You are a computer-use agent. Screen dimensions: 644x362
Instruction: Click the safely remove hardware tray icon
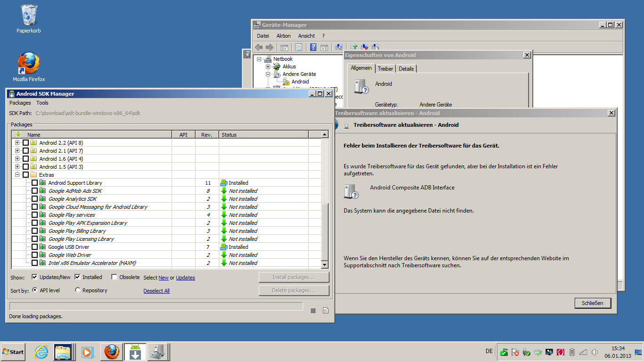click(x=527, y=352)
